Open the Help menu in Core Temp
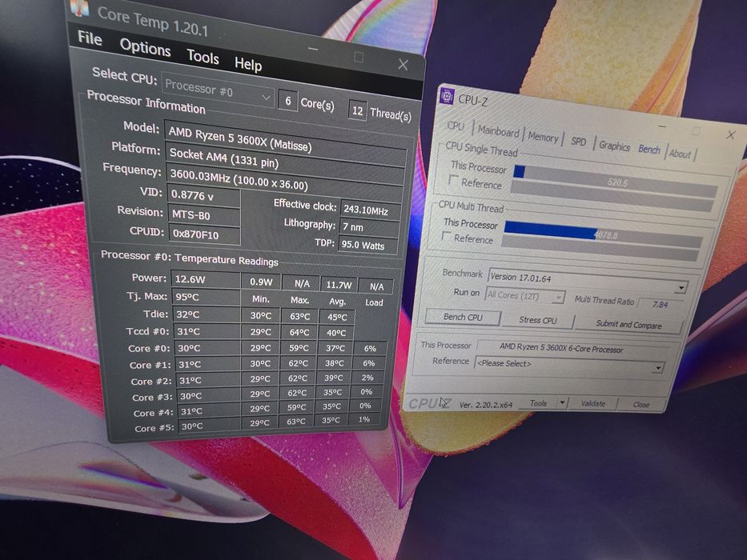 pos(247,64)
